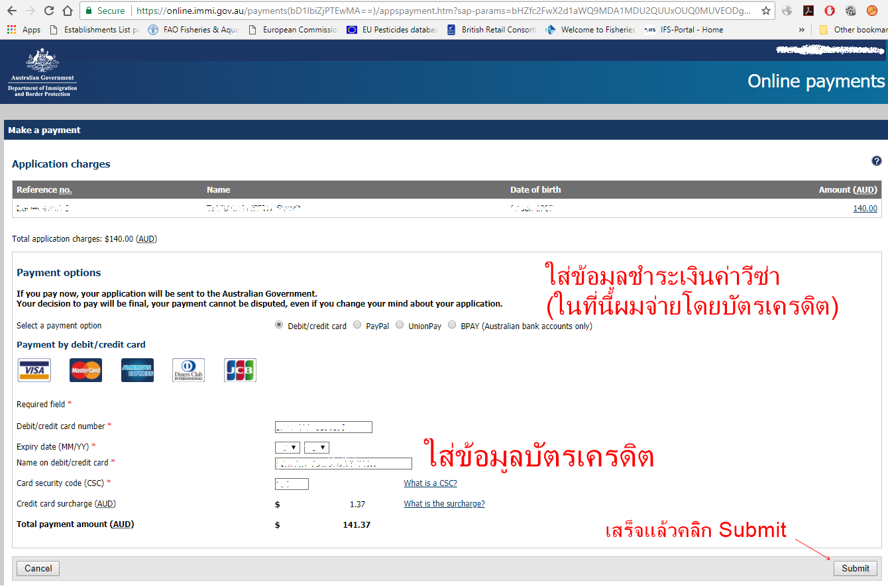Expand the bookmarks overflow chevron
888x588 pixels.
click(802, 30)
